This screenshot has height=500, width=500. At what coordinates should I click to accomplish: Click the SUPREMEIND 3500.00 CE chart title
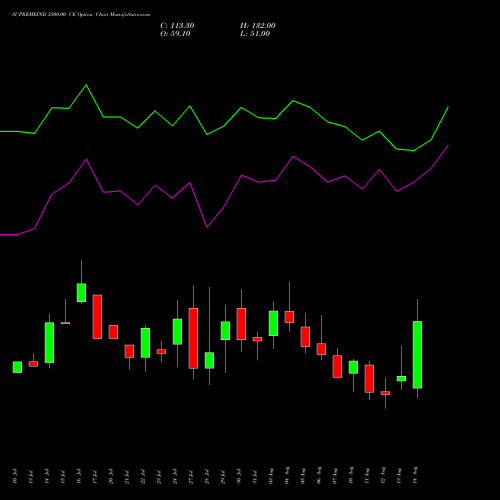pyautogui.click(x=81, y=15)
